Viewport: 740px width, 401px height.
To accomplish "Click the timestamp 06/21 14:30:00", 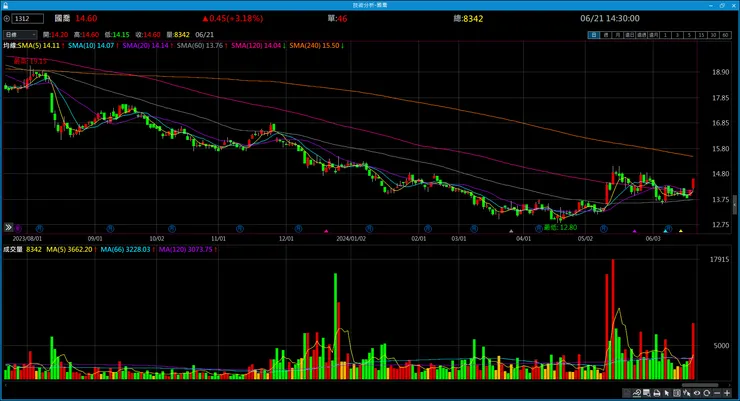I will click(610, 18).
